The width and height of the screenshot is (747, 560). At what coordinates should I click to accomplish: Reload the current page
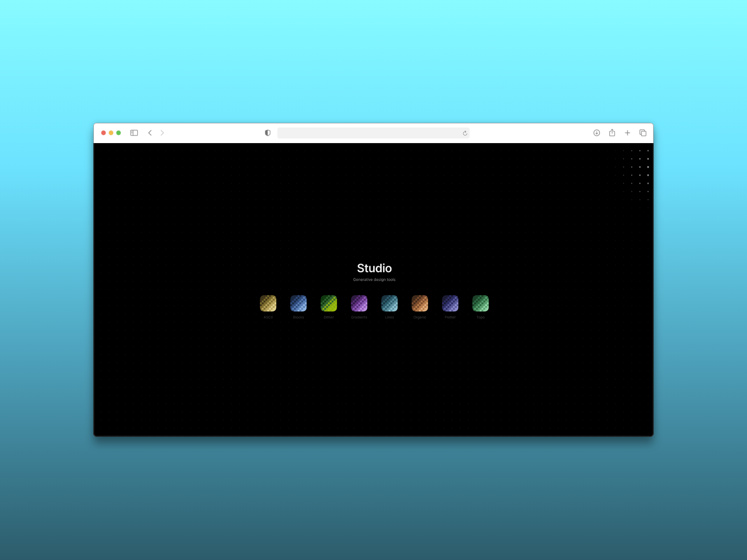click(465, 133)
